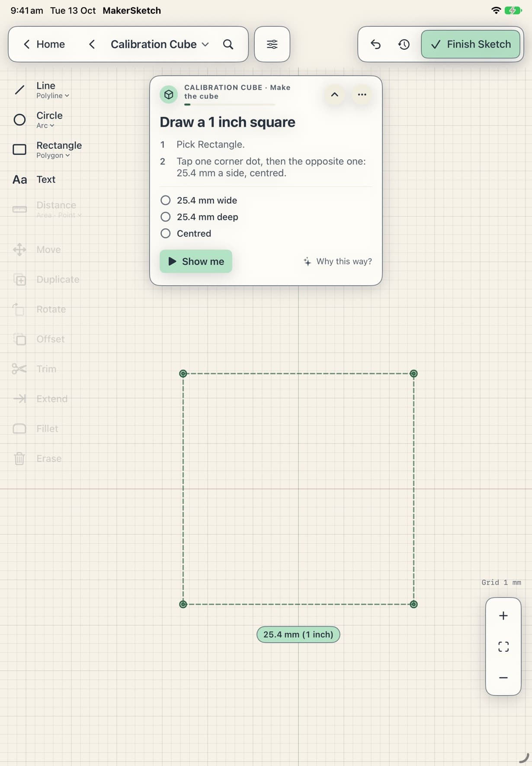Screen dimensions: 532x766
Task: Tap the 25.4 mm (1 inch) dimension label
Action: pos(298,634)
